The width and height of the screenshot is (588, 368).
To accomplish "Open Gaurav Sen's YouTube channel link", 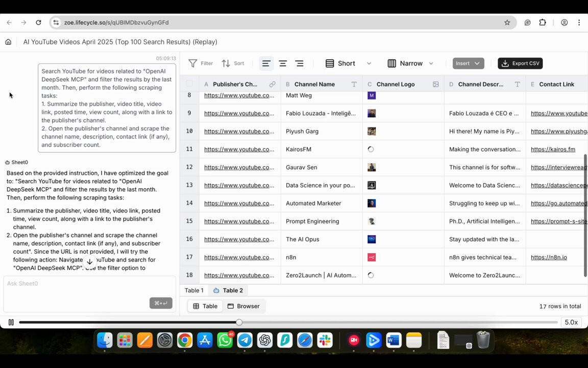I will pyautogui.click(x=239, y=168).
